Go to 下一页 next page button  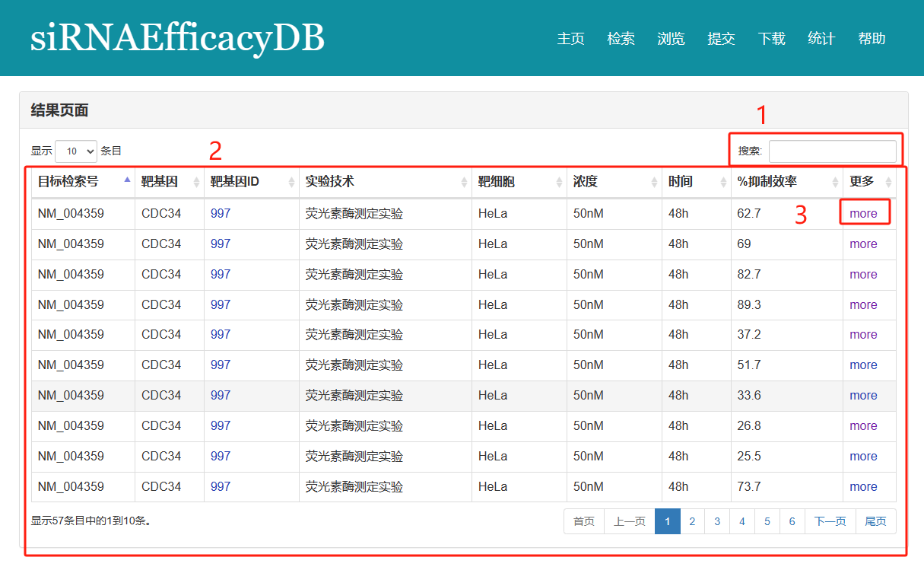(830, 521)
